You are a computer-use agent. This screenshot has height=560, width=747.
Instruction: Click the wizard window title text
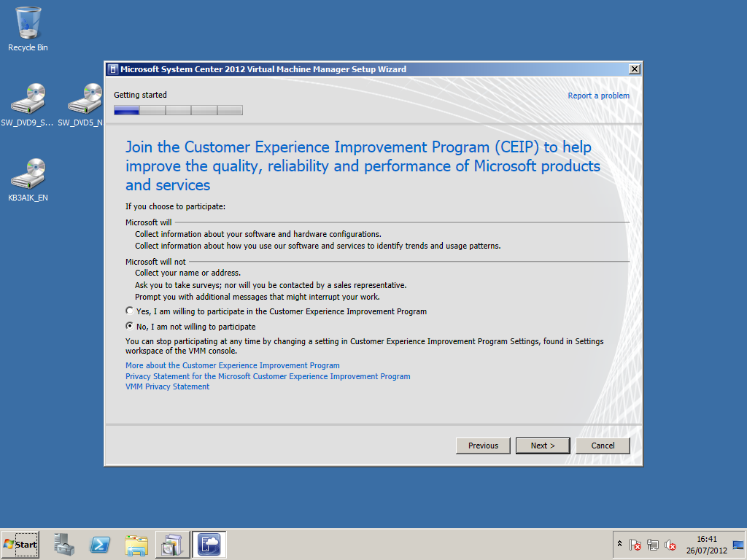[x=263, y=69]
